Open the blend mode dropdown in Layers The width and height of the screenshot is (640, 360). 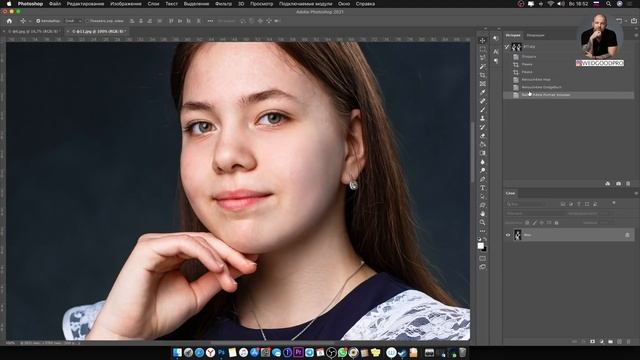tap(535, 213)
